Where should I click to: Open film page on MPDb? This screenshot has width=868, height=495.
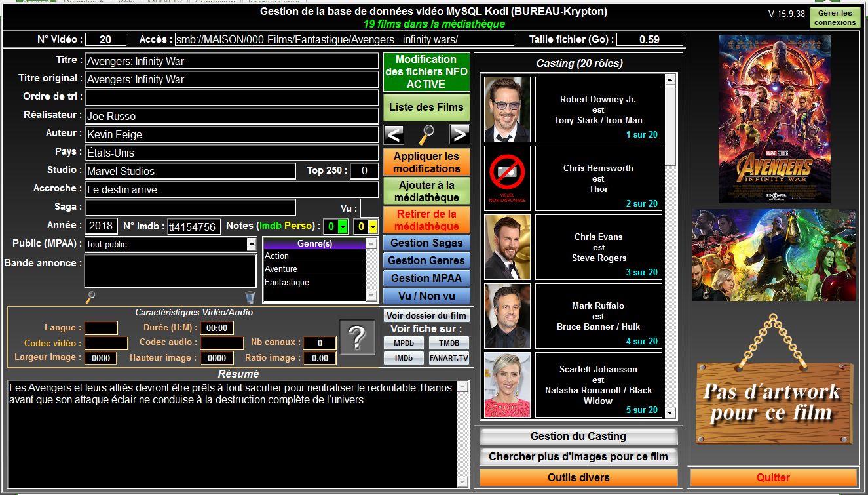(404, 342)
